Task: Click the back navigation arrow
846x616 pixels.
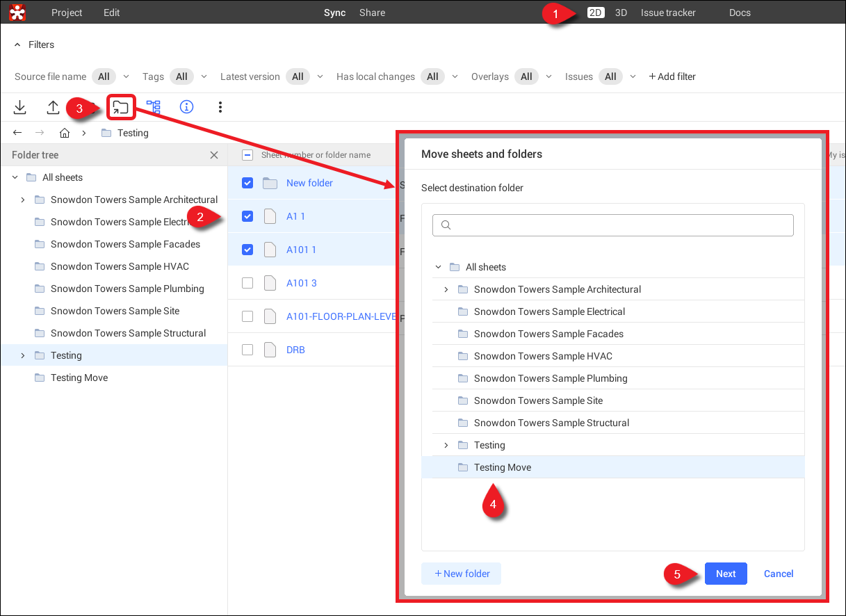Action: [18, 133]
